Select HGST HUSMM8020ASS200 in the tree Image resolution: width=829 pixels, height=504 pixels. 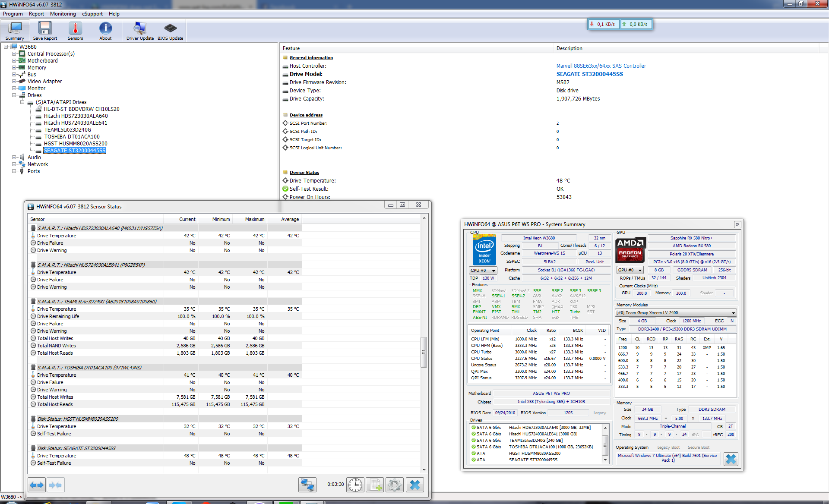(x=76, y=143)
